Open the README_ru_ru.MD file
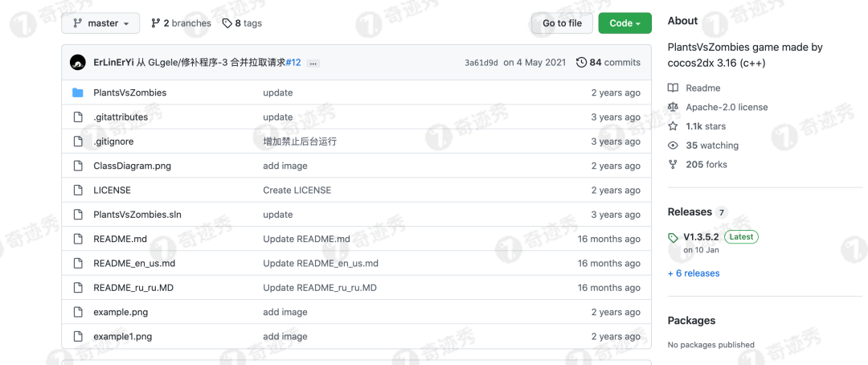Screen dimensions: 868x365 (133, 288)
